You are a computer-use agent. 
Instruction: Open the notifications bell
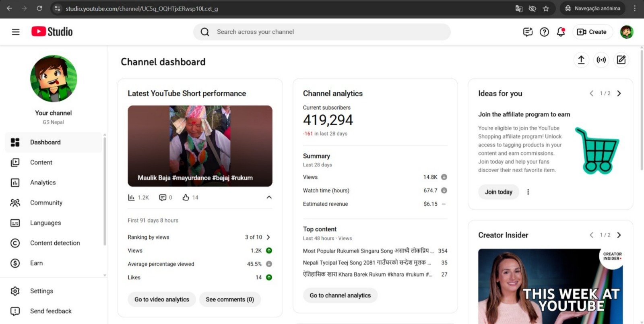coord(561,32)
